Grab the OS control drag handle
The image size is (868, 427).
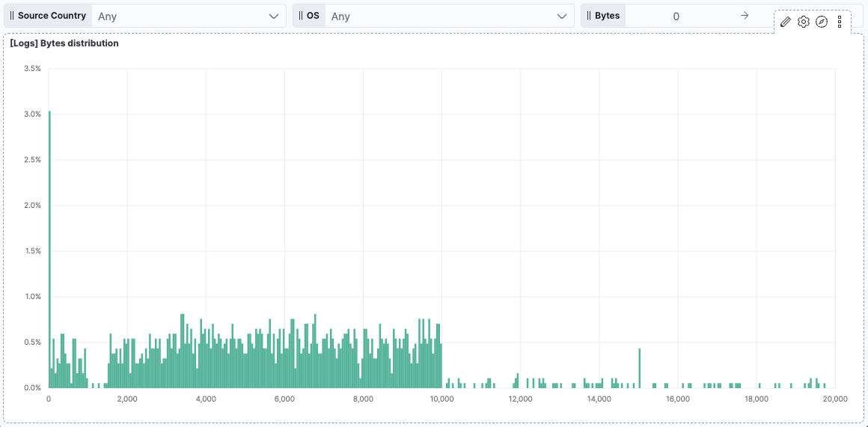[x=301, y=16]
